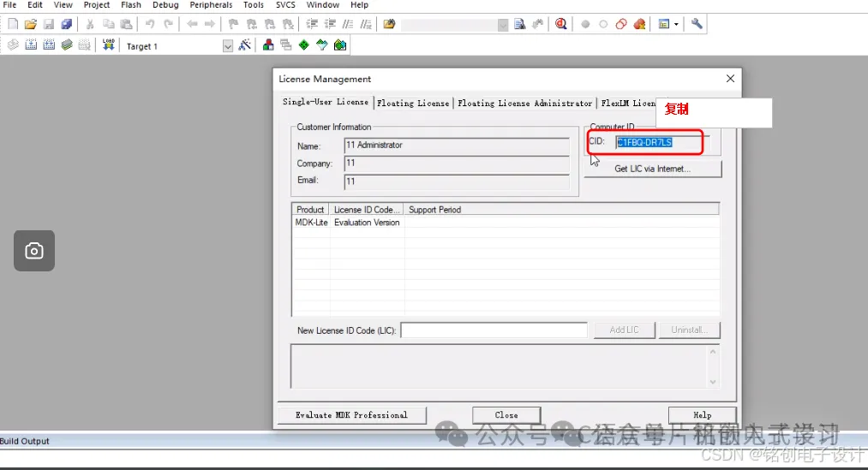Click the Uncomment selection icon
The width and height of the screenshot is (868, 470).
366,24
